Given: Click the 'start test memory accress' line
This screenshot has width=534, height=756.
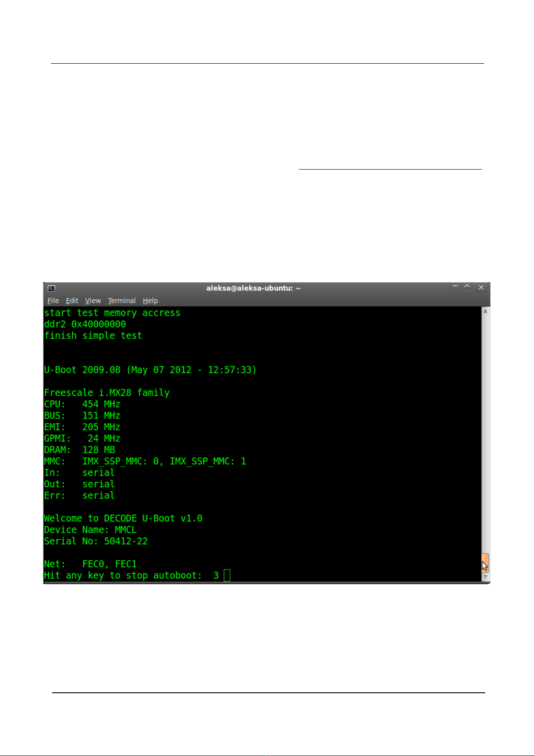Looking at the screenshot, I should (112, 313).
